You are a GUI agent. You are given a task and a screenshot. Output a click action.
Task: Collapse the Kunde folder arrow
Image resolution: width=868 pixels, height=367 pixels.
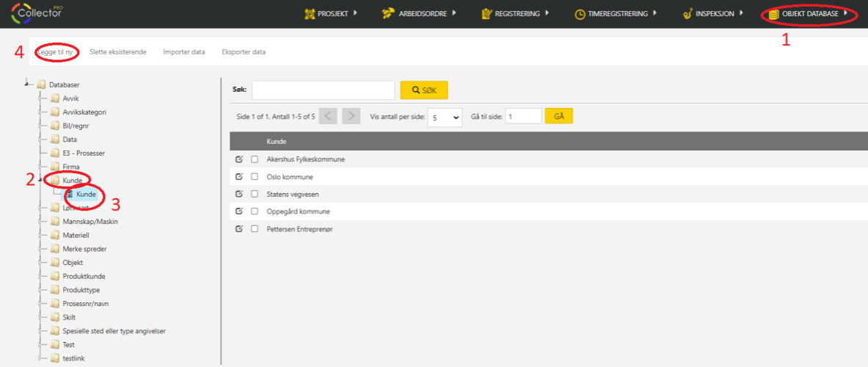41,179
